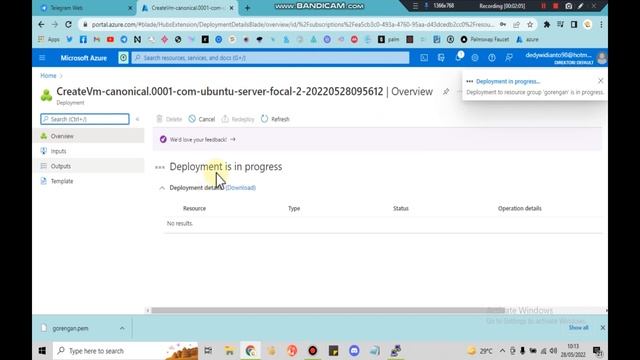Open the Chrome three-dot menu
The height and width of the screenshot is (360, 640).
[x=601, y=24]
